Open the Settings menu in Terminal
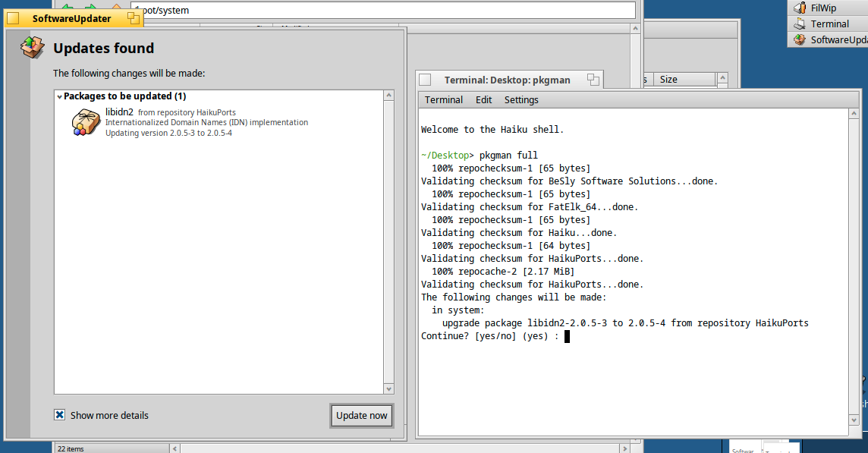Screen dimensions: 868x453 (521, 99)
